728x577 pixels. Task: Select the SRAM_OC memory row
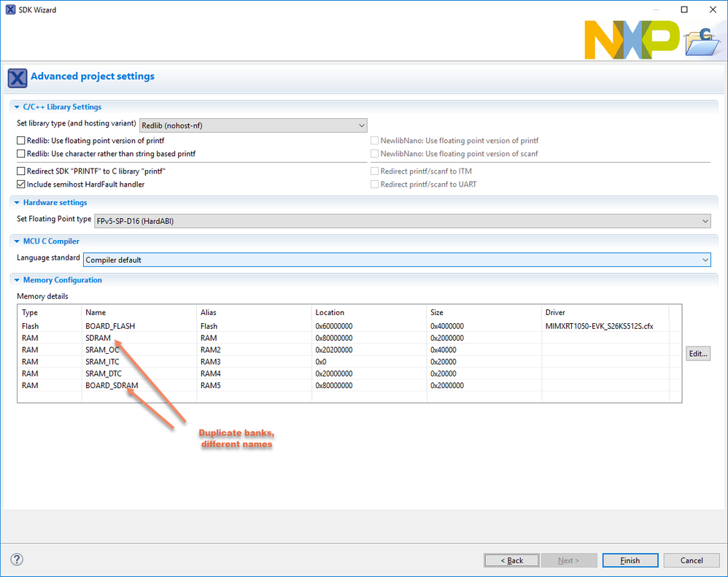point(349,349)
